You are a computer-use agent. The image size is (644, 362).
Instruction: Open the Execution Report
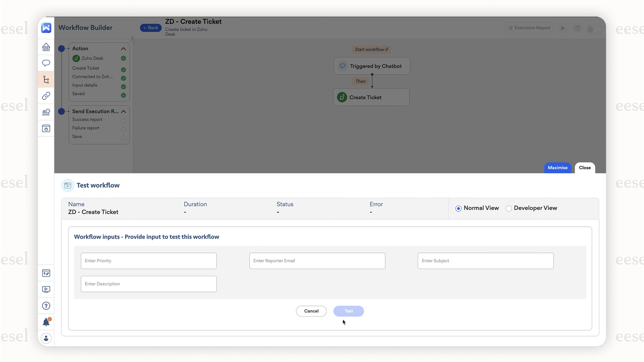529,28
